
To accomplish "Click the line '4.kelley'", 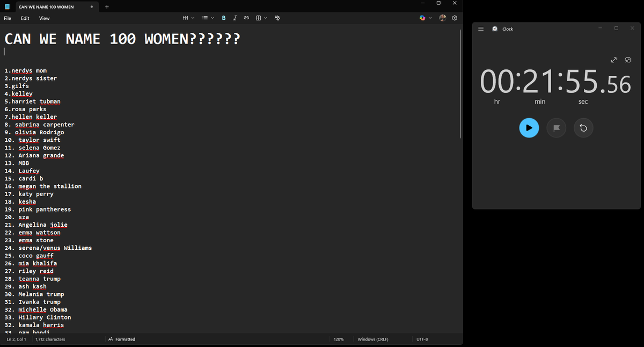I will [x=18, y=93].
